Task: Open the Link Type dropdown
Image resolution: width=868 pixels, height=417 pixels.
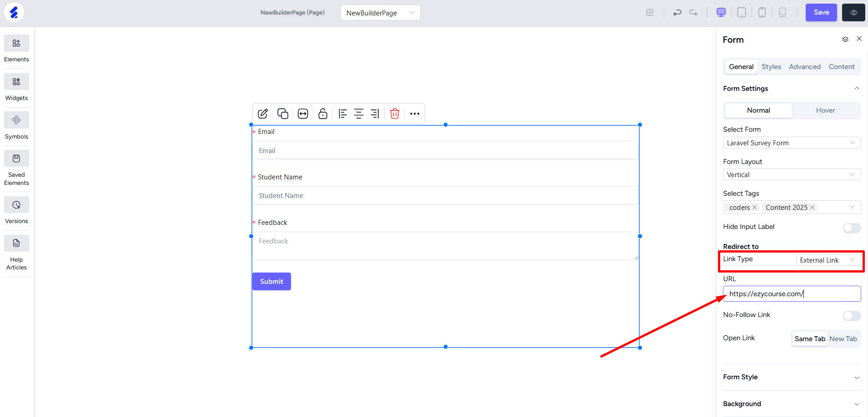Action: (x=828, y=260)
